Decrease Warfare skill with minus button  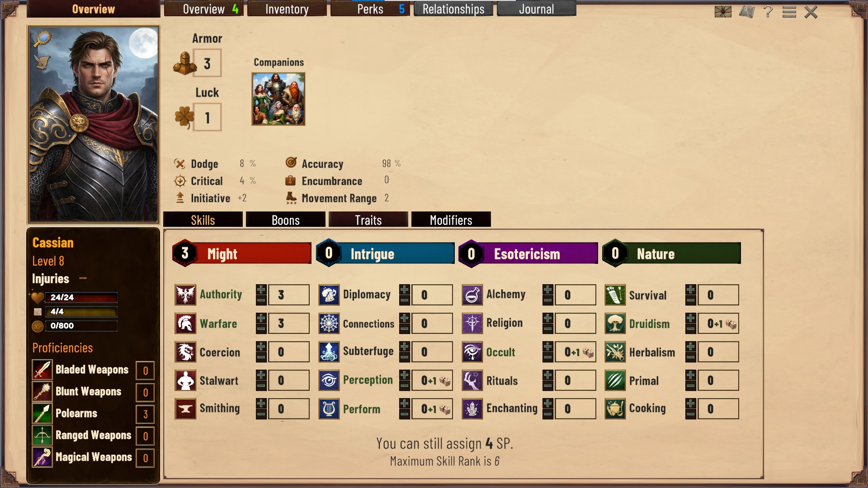tap(261, 329)
